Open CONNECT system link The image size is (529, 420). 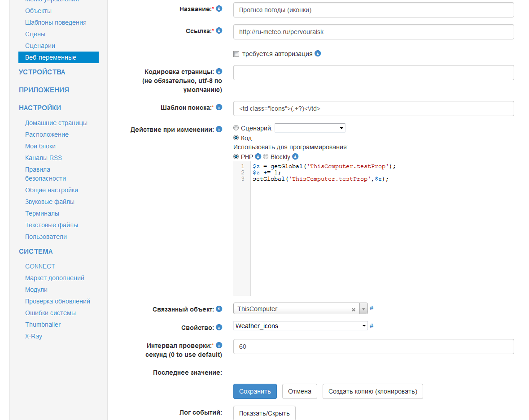click(40, 266)
